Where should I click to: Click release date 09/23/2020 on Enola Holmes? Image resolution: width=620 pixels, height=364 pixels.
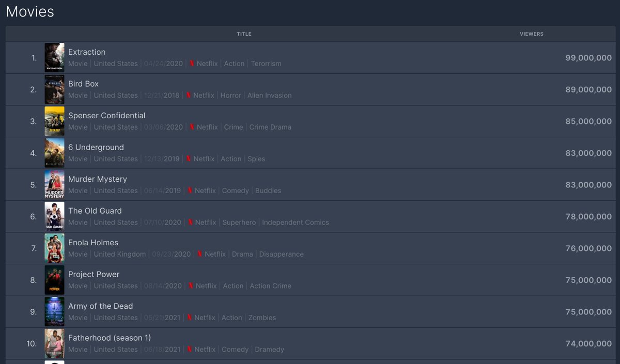pos(172,254)
